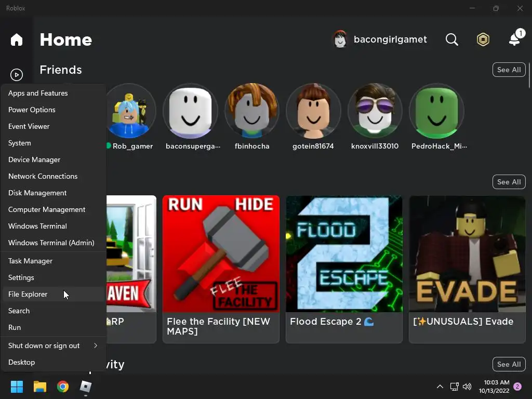The width and height of the screenshot is (532, 399).
Task: Open Computer Management
Action: coord(54,209)
